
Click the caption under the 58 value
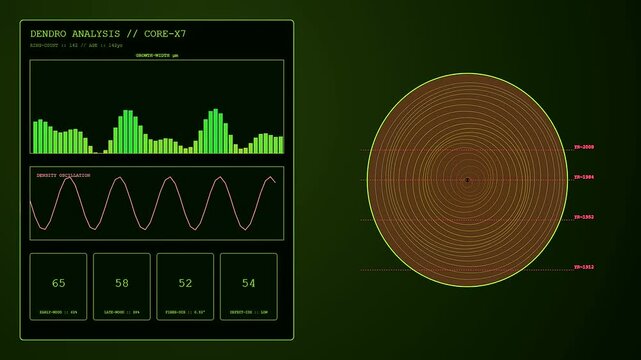point(122,312)
